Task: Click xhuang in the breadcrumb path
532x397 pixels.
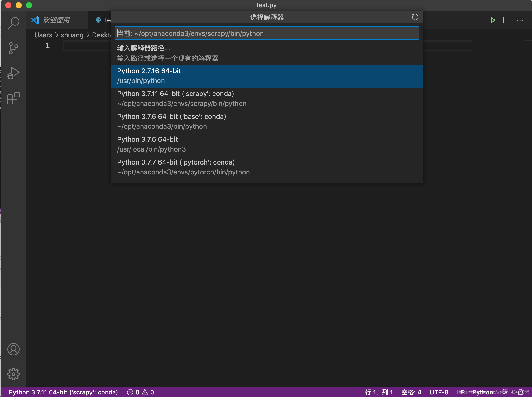Action: click(x=72, y=35)
